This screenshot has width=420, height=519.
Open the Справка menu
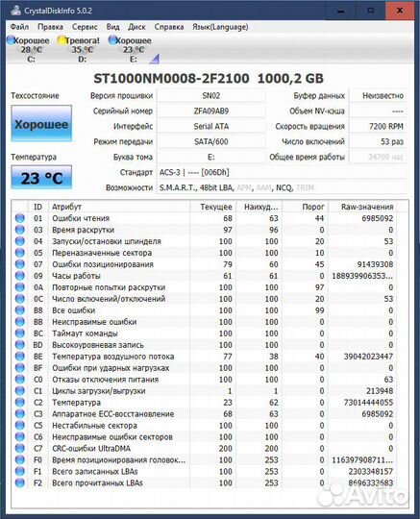coord(169,27)
